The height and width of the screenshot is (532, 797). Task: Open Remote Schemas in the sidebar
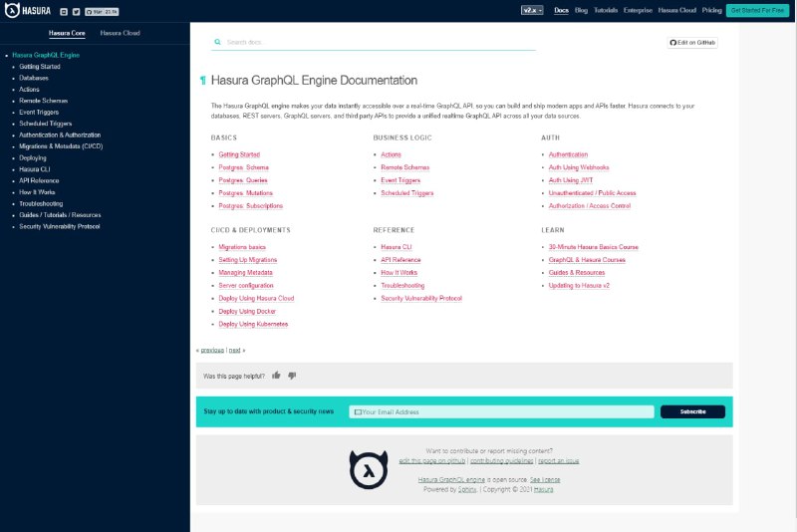(x=43, y=101)
